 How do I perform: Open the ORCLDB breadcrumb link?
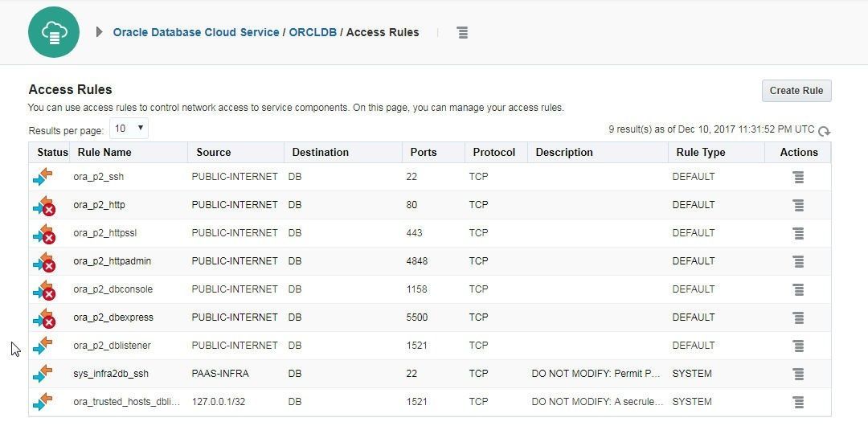(313, 32)
